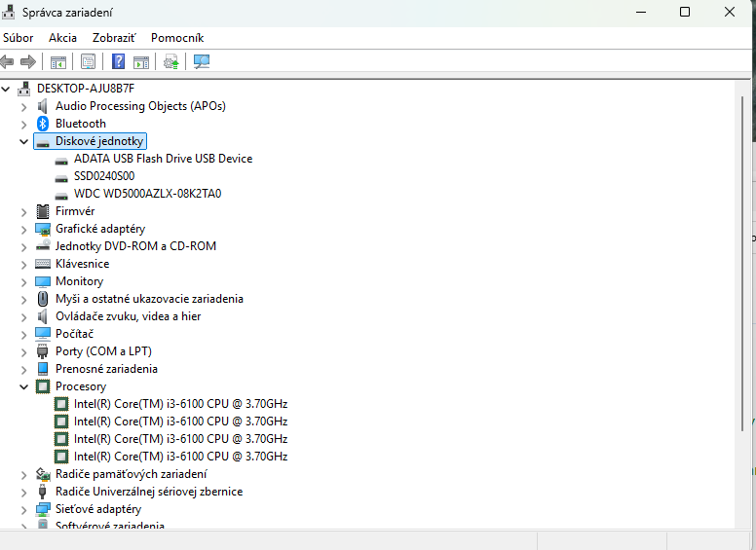Open Properties via the toolbar icon
Viewport: 756px width, 550px height.
click(x=89, y=61)
